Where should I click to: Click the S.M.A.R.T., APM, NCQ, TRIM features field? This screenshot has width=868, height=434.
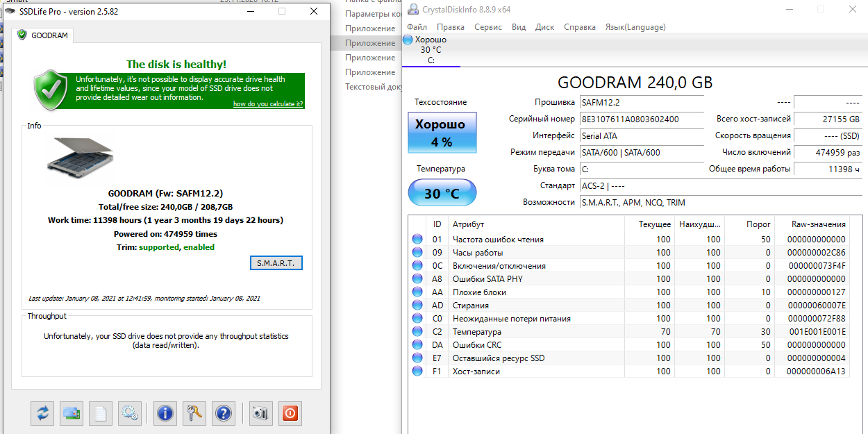[x=720, y=202]
